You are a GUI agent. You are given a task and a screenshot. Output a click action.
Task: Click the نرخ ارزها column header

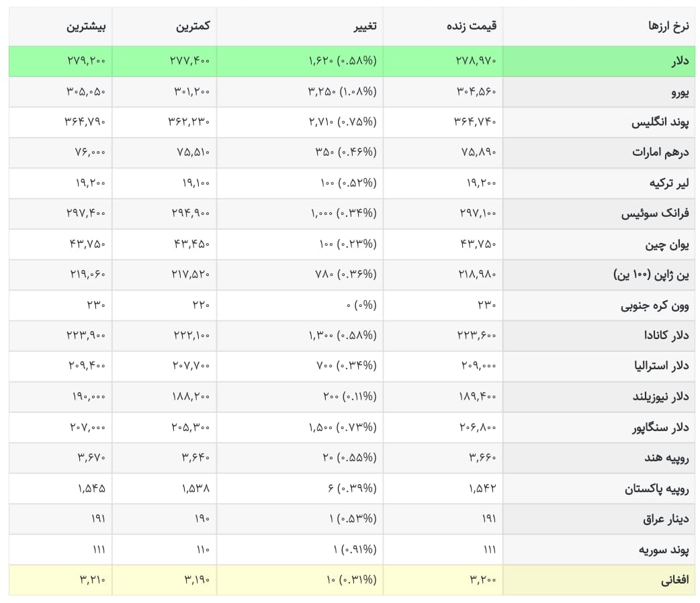(x=668, y=26)
